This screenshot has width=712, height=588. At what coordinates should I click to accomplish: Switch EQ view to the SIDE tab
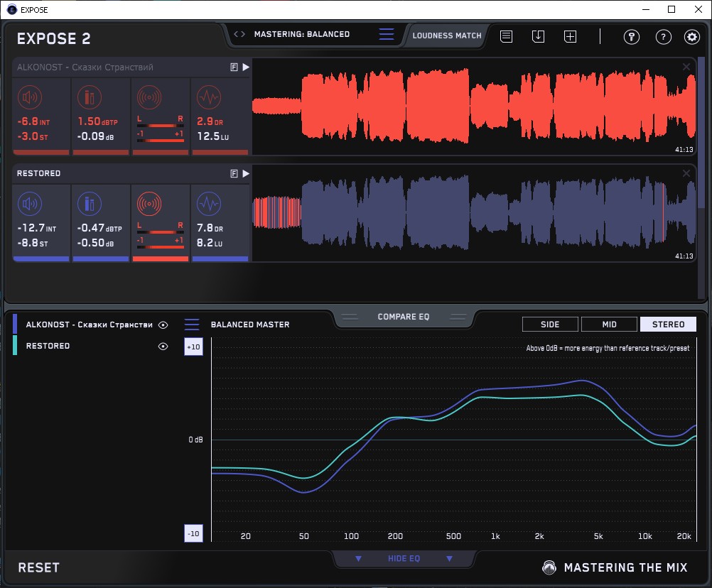(x=550, y=325)
